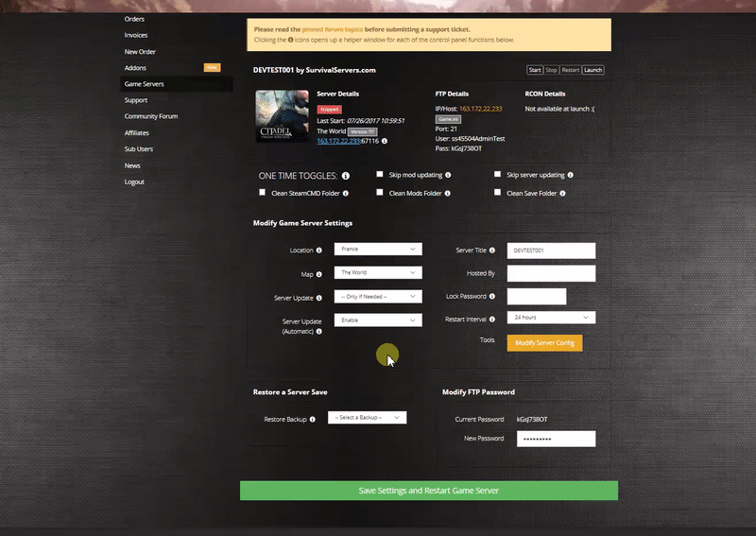This screenshot has height=536, width=756.
Task: Click the Launch button
Action: [593, 70]
